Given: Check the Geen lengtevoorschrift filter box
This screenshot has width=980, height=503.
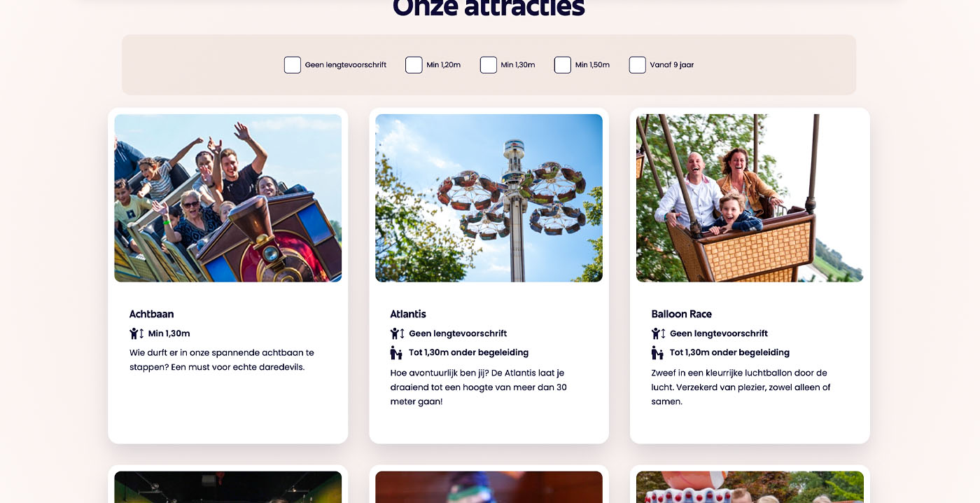Looking at the screenshot, I should point(293,65).
